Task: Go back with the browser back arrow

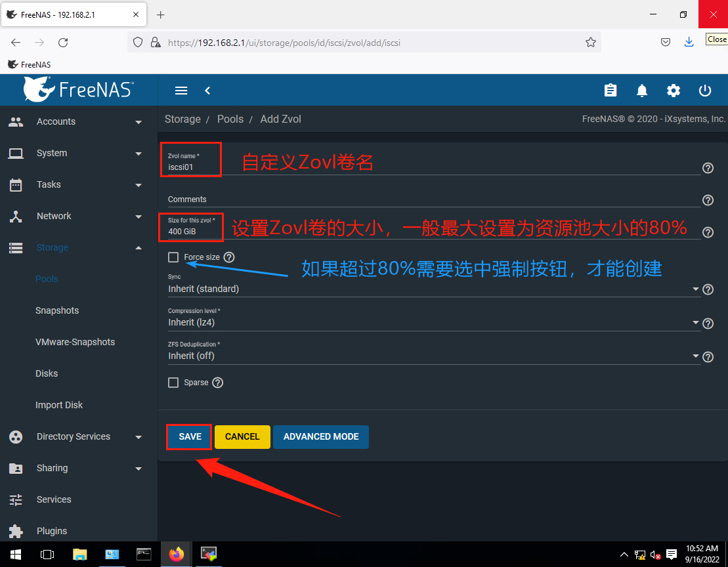Action: click(16, 43)
